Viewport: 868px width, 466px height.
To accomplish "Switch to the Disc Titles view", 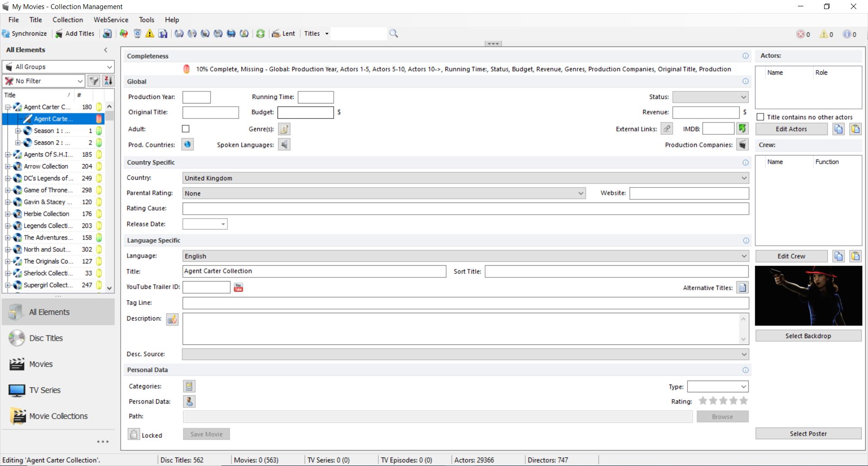I will (x=58, y=338).
